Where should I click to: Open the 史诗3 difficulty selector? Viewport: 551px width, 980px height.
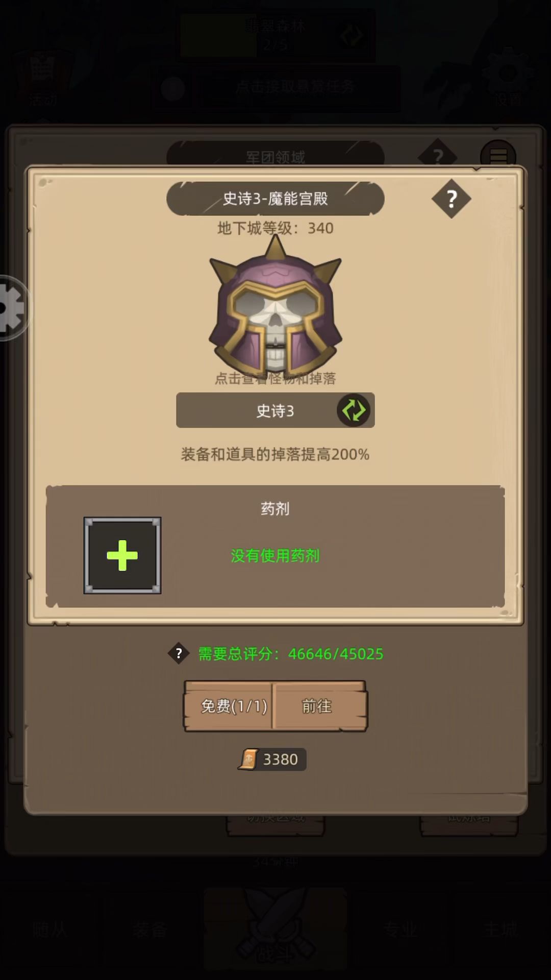coord(275,410)
